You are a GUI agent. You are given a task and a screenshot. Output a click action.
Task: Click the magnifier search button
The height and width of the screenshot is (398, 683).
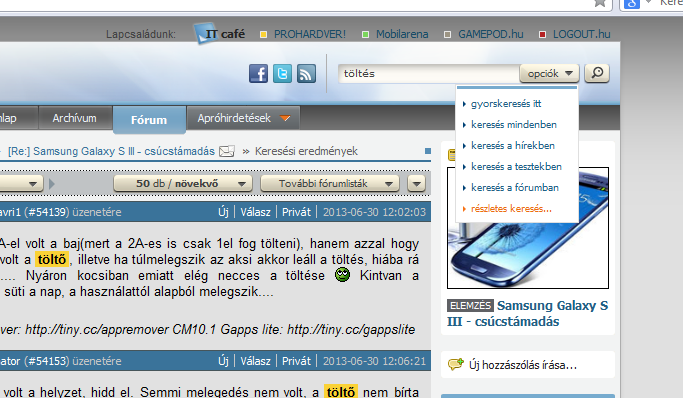(x=597, y=73)
